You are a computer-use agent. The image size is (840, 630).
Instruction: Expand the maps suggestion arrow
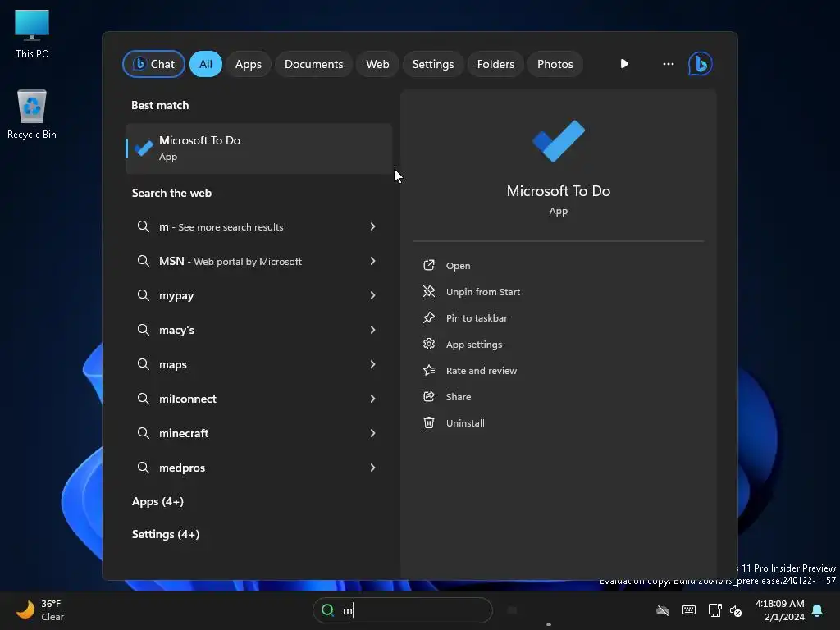click(x=372, y=364)
